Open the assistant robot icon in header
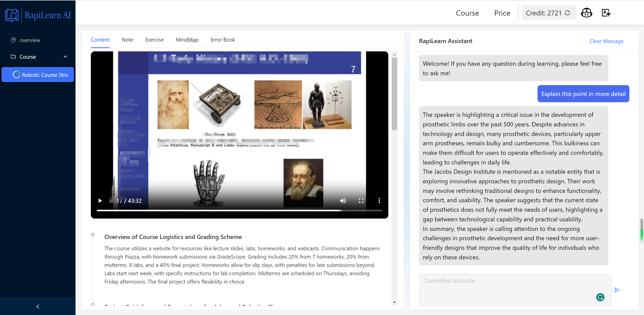 pyautogui.click(x=586, y=13)
